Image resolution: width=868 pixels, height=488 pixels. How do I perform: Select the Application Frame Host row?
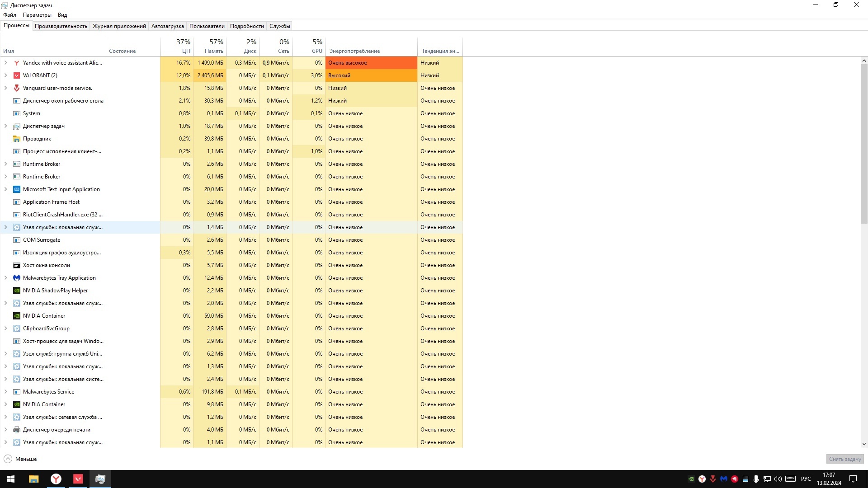(231, 202)
